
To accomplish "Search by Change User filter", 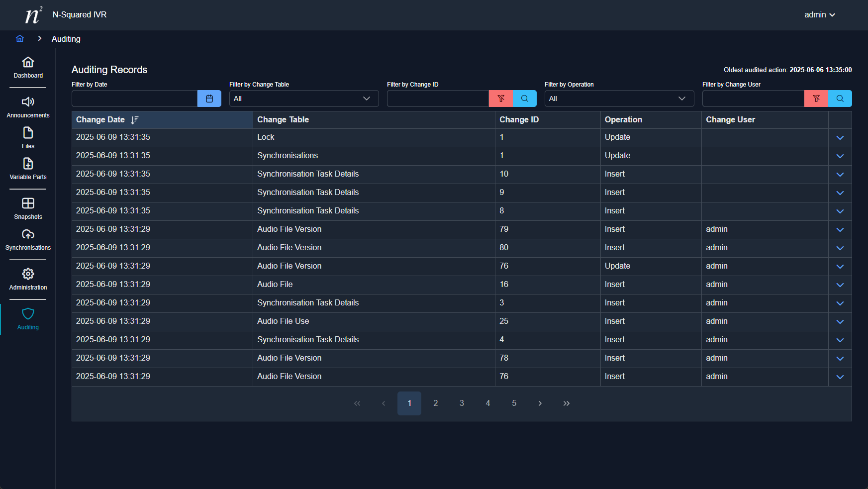I will (x=840, y=98).
